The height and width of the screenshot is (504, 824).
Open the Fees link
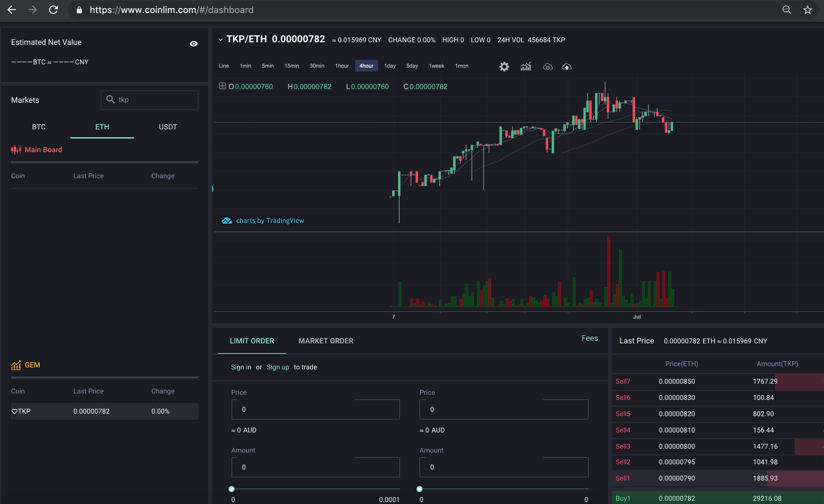point(589,338)
